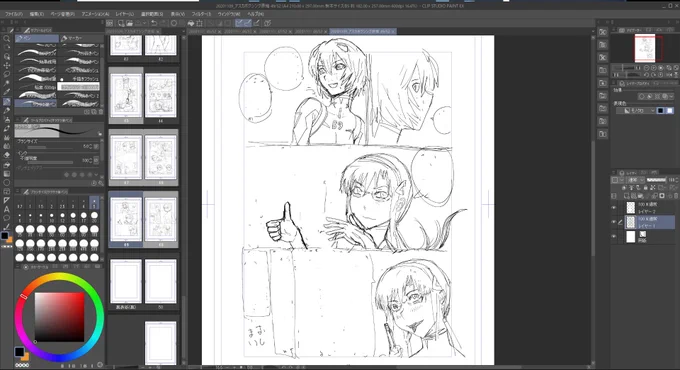Viewport: 680px width, 370px height.
Task: Click the Border effect icon in Layer Property
Action: click(641, 96)
